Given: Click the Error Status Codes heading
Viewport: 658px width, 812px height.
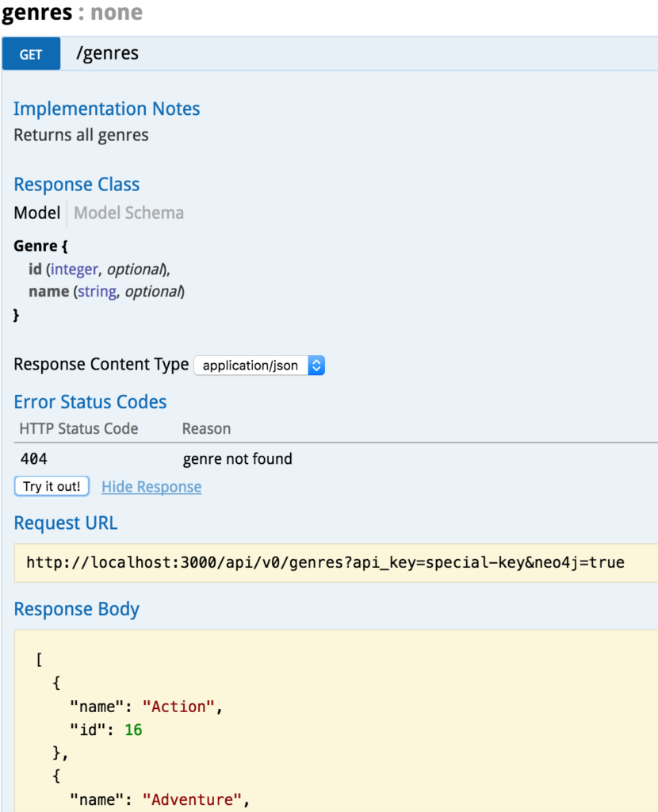Looking at the screenshot, I should pos(90,402).
